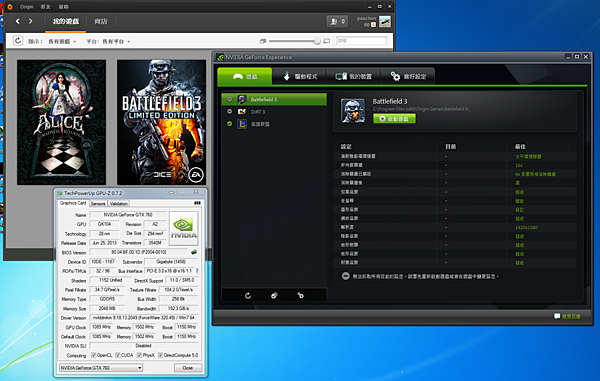The width and height of the screenshot is (600, 381).
Task: Select League of Legends entry in games list
Action: (x=274, y=124)
